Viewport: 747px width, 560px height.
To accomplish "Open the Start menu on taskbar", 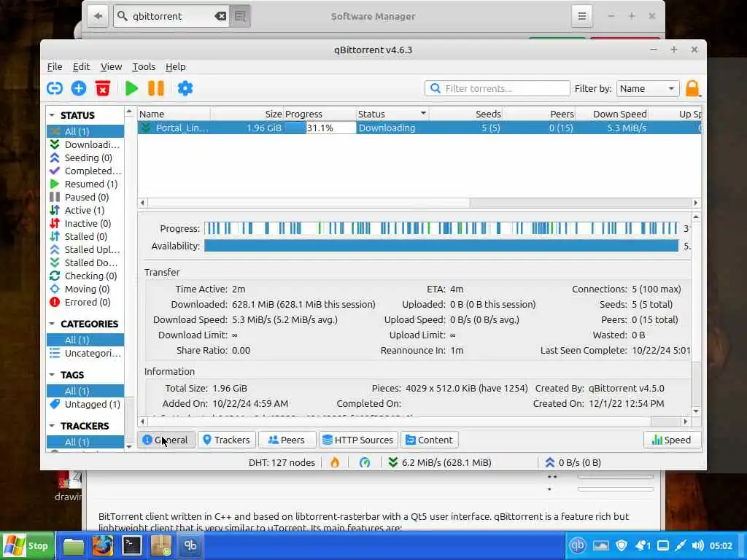I will click(x=27, y=545).
